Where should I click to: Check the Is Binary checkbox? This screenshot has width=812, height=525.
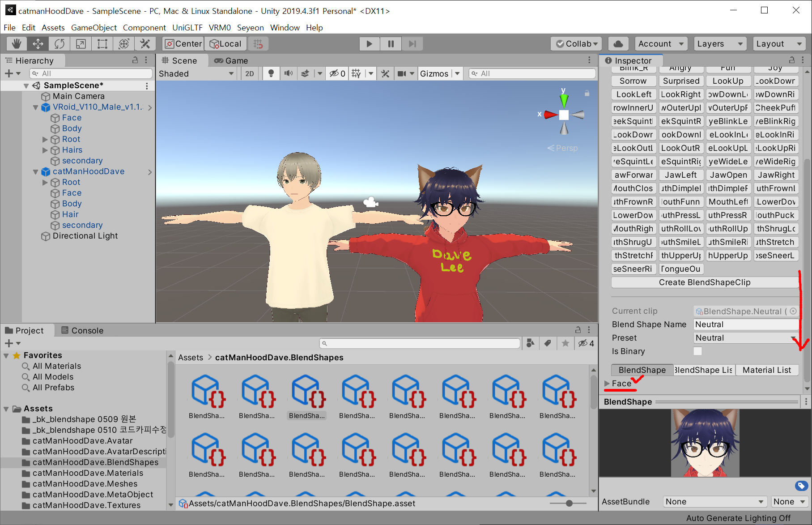pyautogui.click(x=697, y=351)
